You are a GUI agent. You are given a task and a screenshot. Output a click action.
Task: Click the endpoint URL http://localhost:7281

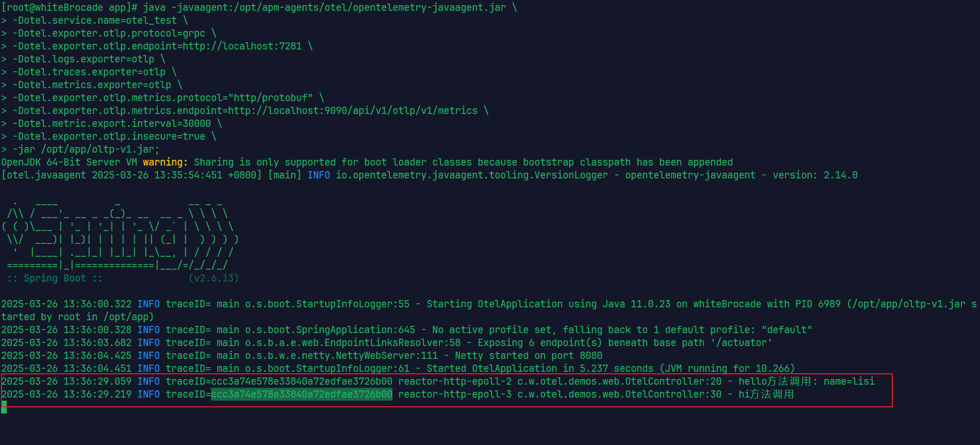tap(242, 46)
